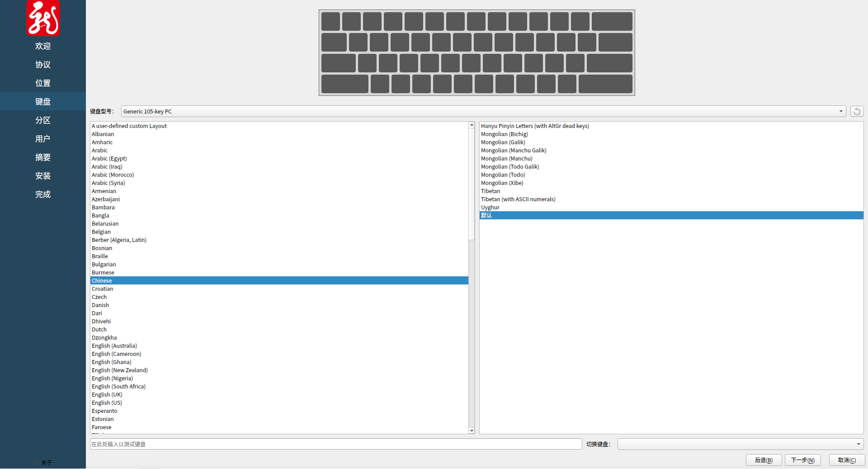Choose Hanyu Pinyin Letters variant
Viewport: 868px width, 469px height.
(535, 126)
